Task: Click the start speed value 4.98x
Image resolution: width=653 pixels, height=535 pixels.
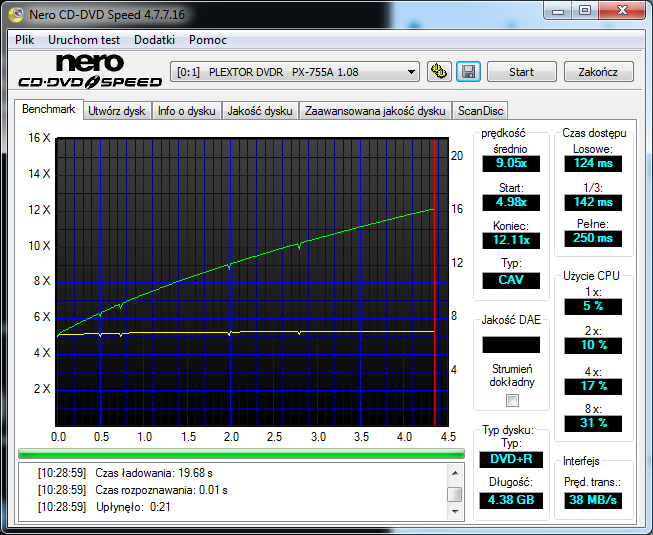Action: [x=511, y=202]
